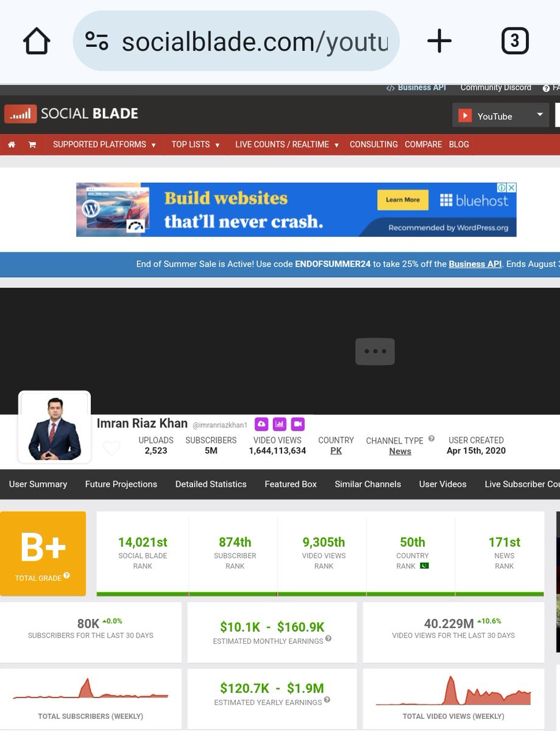
Task: Click the Pakistan flag icon
Action: (425, 566)
